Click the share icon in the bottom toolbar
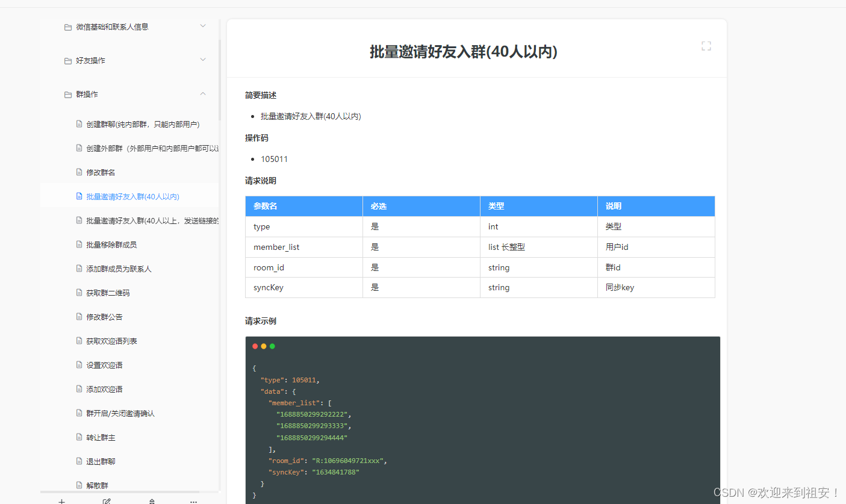The image size is (846, 504). [x=152, y=500]
